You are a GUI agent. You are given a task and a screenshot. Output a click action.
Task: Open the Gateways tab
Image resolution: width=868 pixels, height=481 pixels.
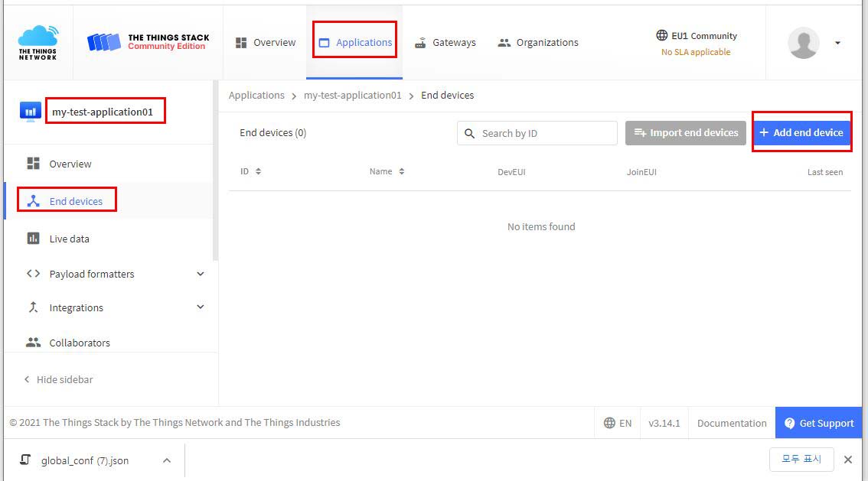coord(445,43)
